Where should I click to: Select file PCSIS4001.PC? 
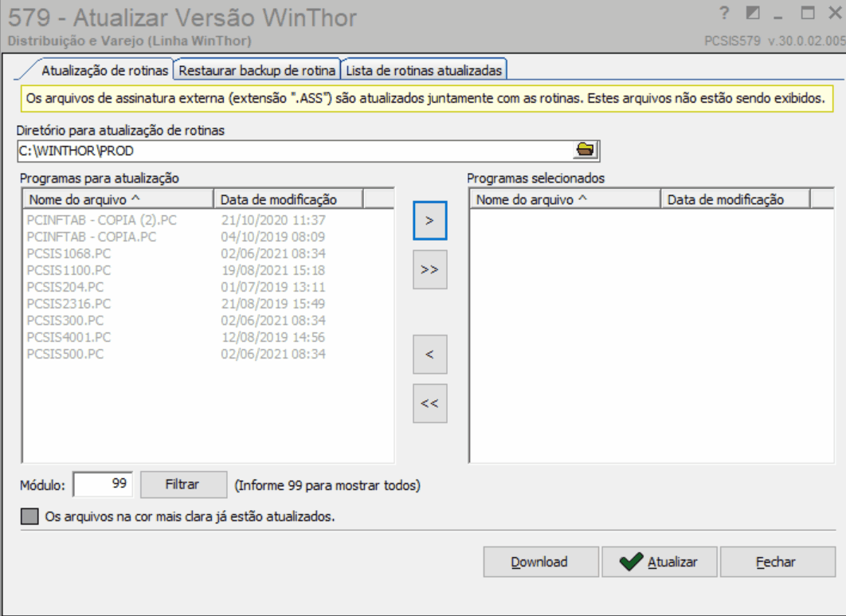tap(69, 337)
